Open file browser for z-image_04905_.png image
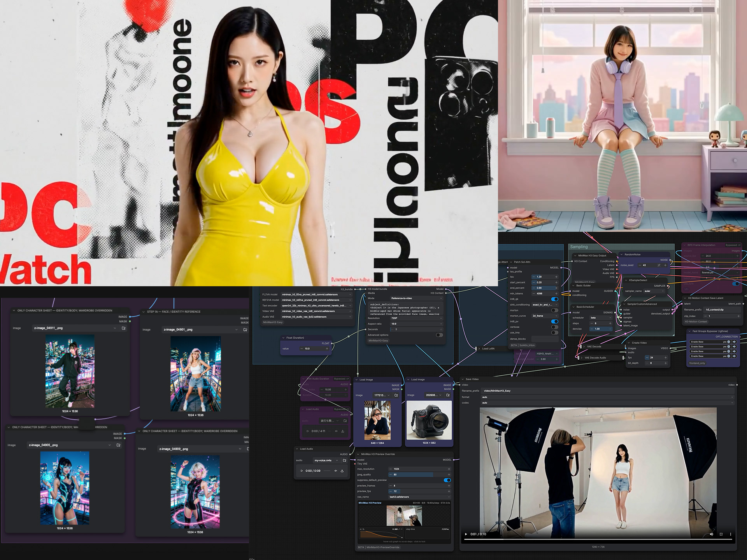This screenshot has height=560, width=747. pyautogui.click(x=119, y=445)
